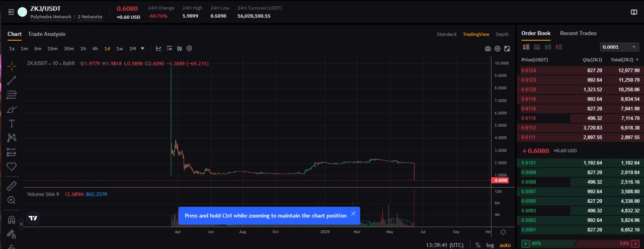Open the heart-shaped icons tool

tap(12, 166)
